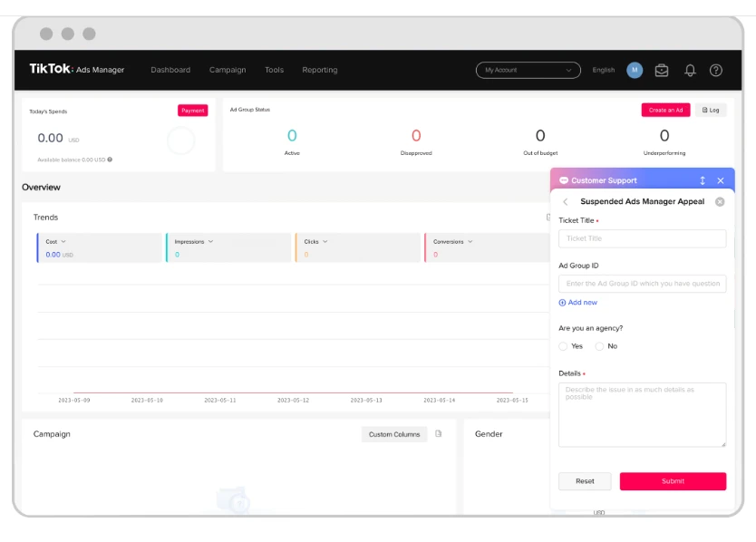Click the export icon beside Custom Columns
The width and height of the screenshot is (756, 542).
pos(438,433)
